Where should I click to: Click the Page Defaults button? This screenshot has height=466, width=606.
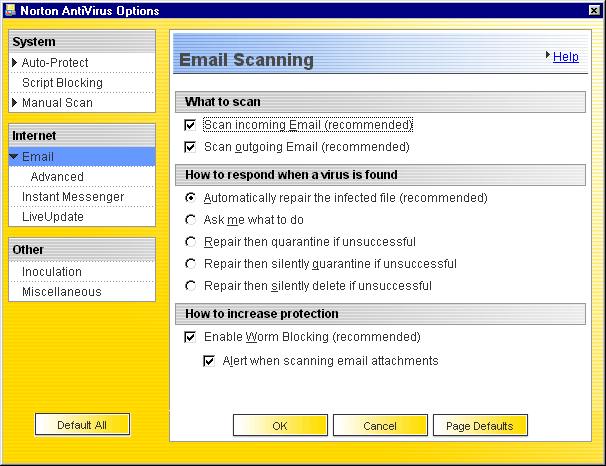480,426
